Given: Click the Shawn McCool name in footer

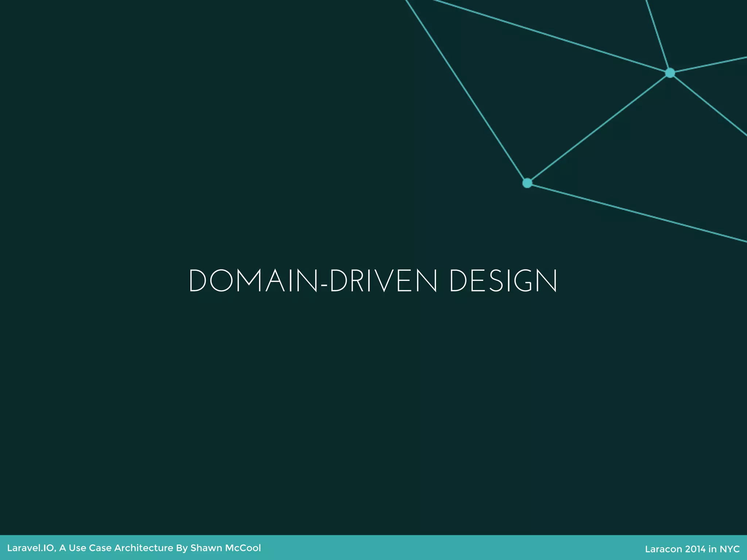Looking at the screenshot, I should (x=225, y=548).
